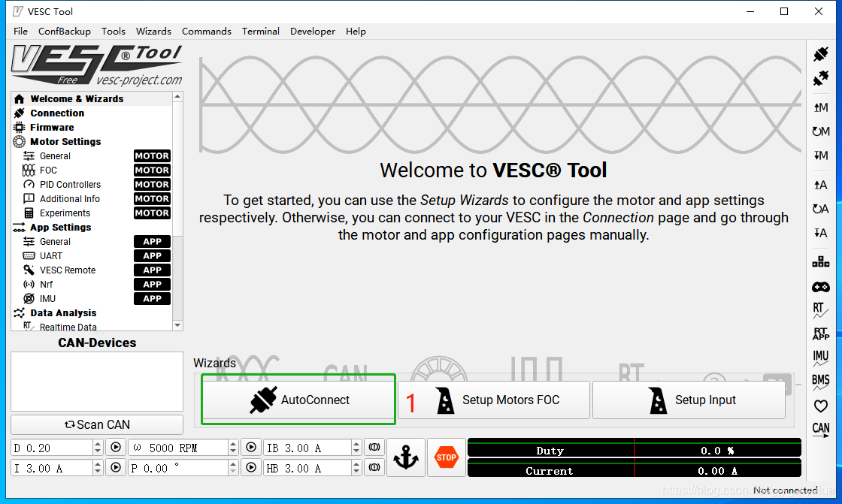Select Motor Settings in the sidebar
Viewport: 842px width, 504px height.
[x=92, y=142]
